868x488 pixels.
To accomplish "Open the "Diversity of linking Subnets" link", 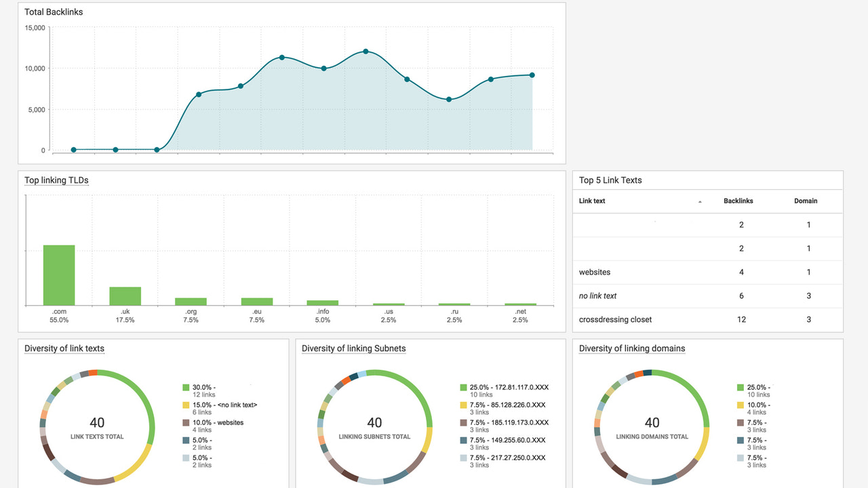I will point(352,348).
